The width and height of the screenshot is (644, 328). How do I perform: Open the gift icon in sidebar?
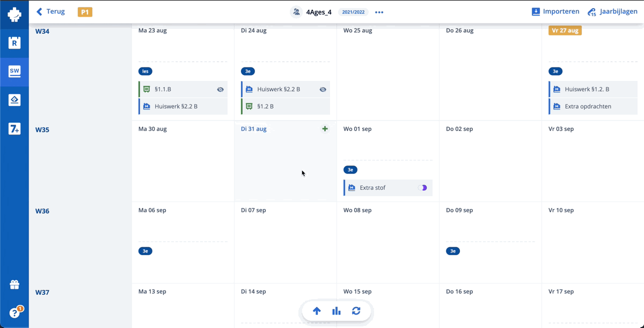14,285
